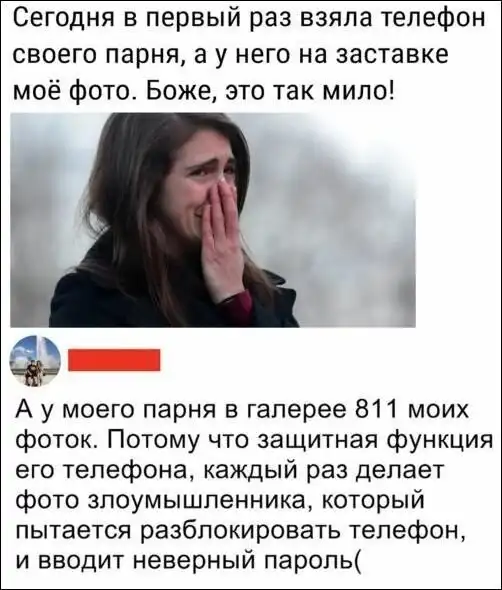The image size is (502, 590).
Task: Select the line "своего парня, а у него на заставке"
Action: 231,55
